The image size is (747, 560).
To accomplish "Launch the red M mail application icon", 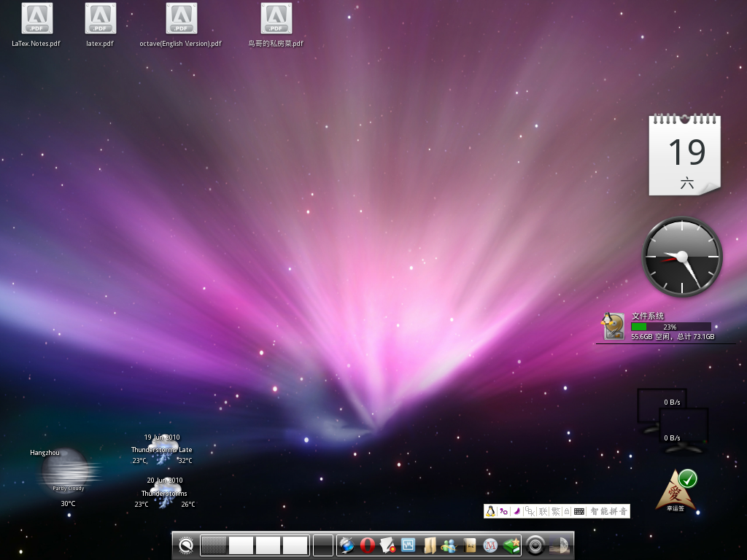I will [x=490, y=545].
